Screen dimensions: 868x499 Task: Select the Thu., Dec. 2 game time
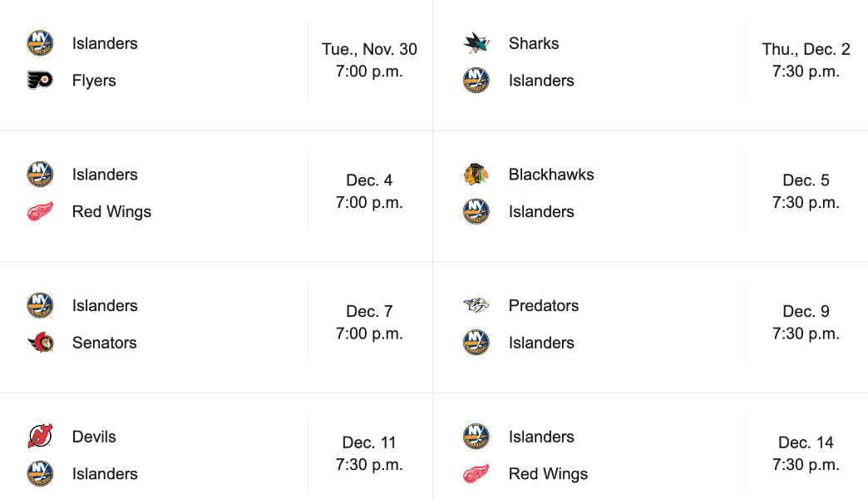click(806, 72)
